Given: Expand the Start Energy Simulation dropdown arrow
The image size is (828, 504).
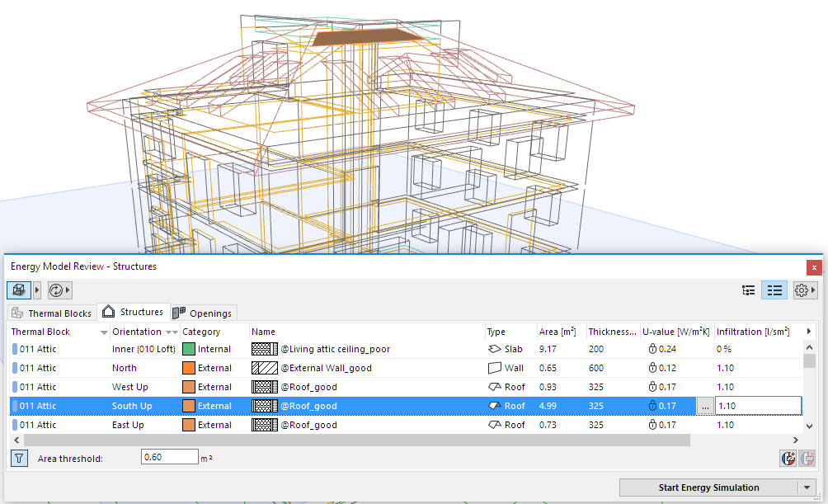Looking at the screenshot, I should tap(807, 488).
